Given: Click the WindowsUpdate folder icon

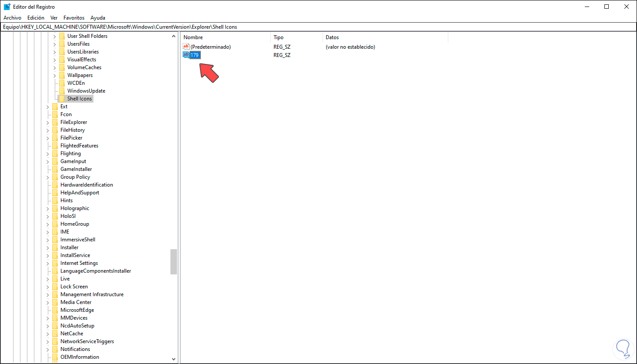Looking at the screenshot, I should click(x=62, y=90).
